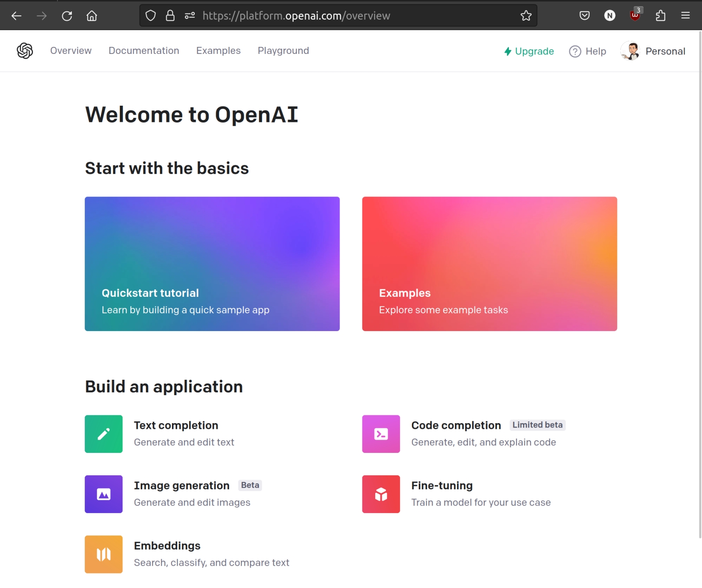Click 'Generate, edit, and explain code' text
702x588 pixels.
pos(484,442)
